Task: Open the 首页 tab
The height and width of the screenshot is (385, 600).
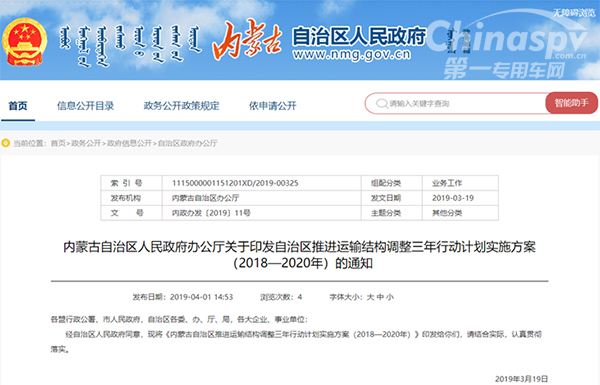Action: (x=18, y=106)
